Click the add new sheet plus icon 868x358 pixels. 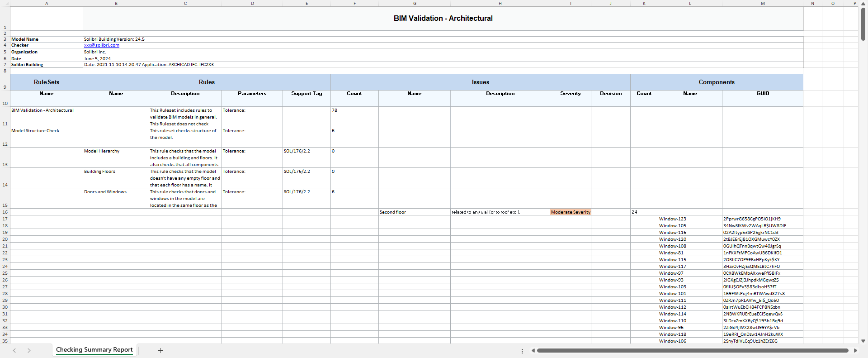160,350
